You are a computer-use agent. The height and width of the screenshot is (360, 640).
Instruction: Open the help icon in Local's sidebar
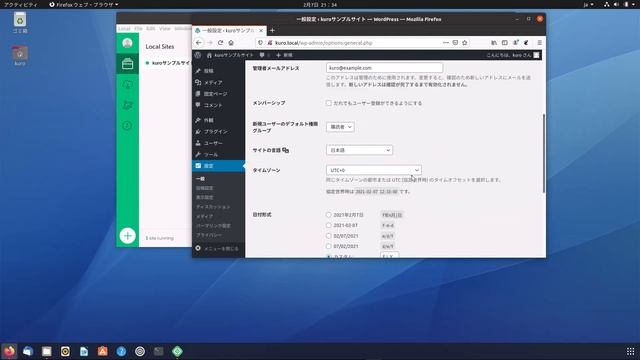(x=127, y=125)
